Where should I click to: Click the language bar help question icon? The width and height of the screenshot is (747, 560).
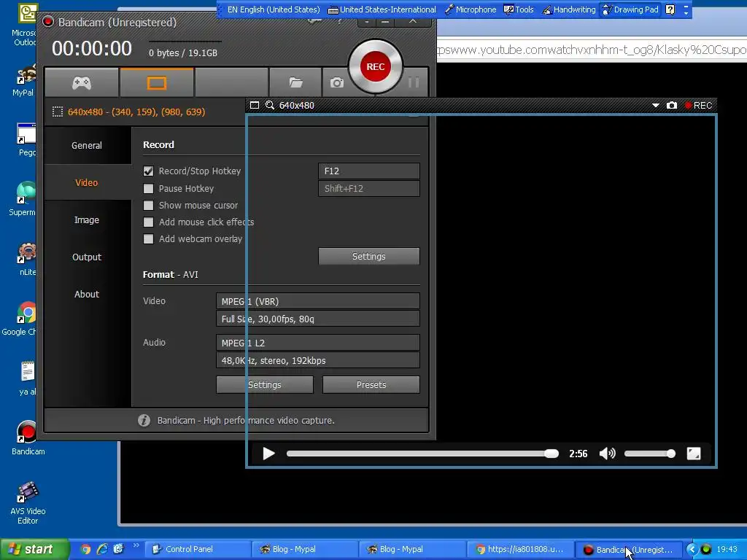coord(670,9)
